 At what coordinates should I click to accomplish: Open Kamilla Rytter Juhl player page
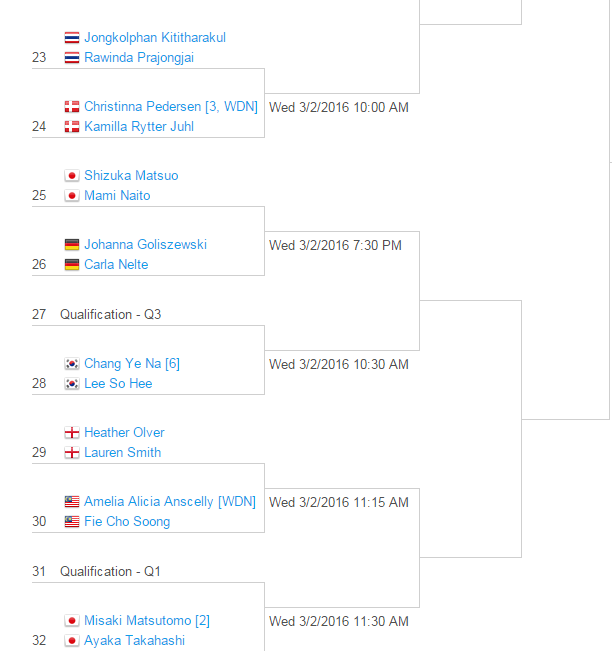pos(139,127)
